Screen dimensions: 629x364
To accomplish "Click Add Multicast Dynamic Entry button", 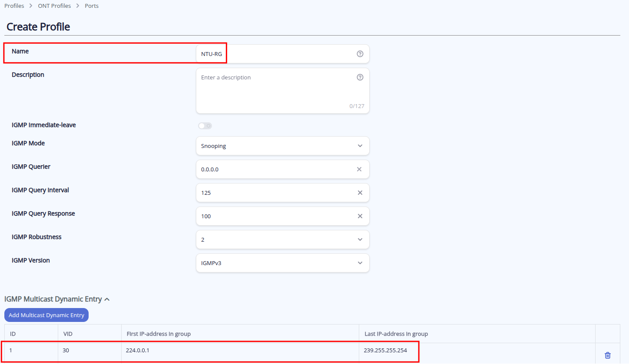I will 46,315.
